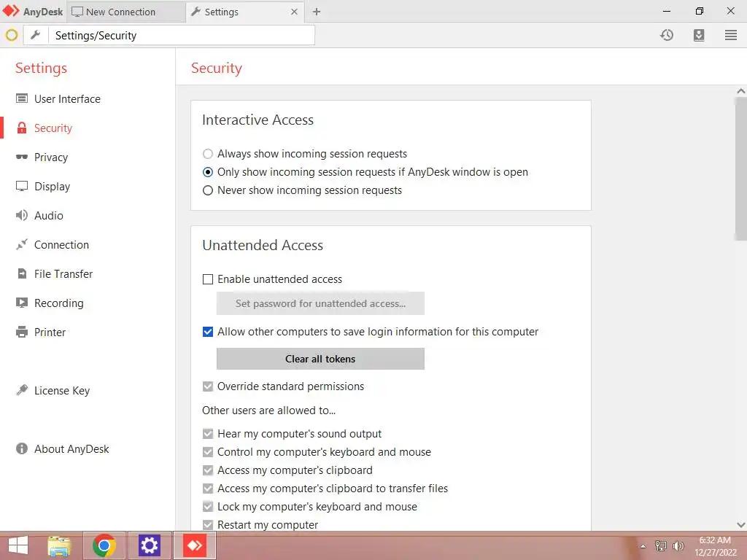Toggle Access clipboard to transfer files checkbox
Image resolution: width=747 pixels, height=560 pixels.
point(208,489)
